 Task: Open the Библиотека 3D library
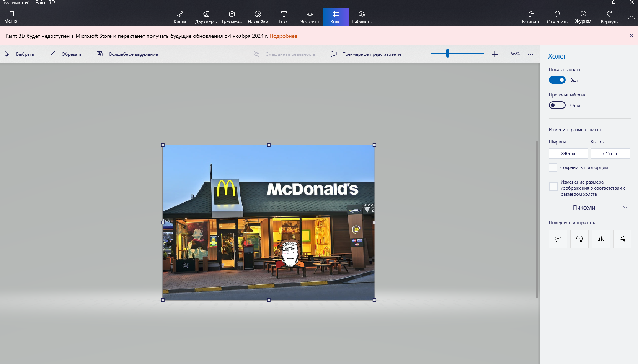362,17
